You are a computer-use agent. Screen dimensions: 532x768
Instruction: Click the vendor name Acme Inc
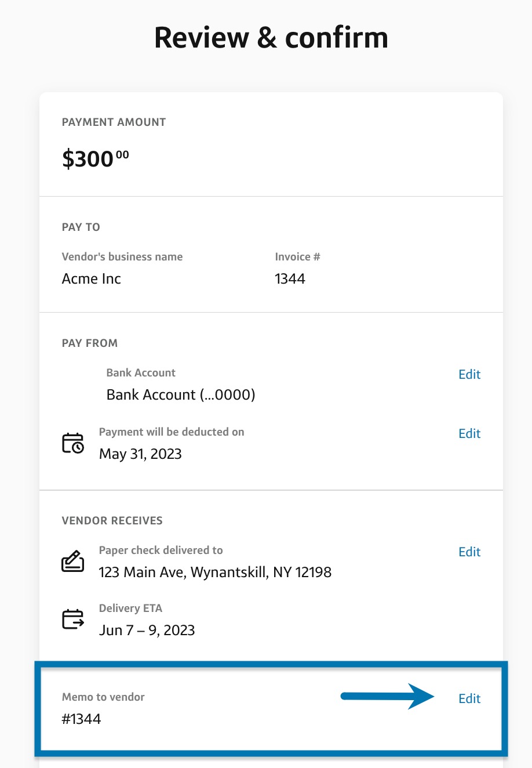pos(92,279)
